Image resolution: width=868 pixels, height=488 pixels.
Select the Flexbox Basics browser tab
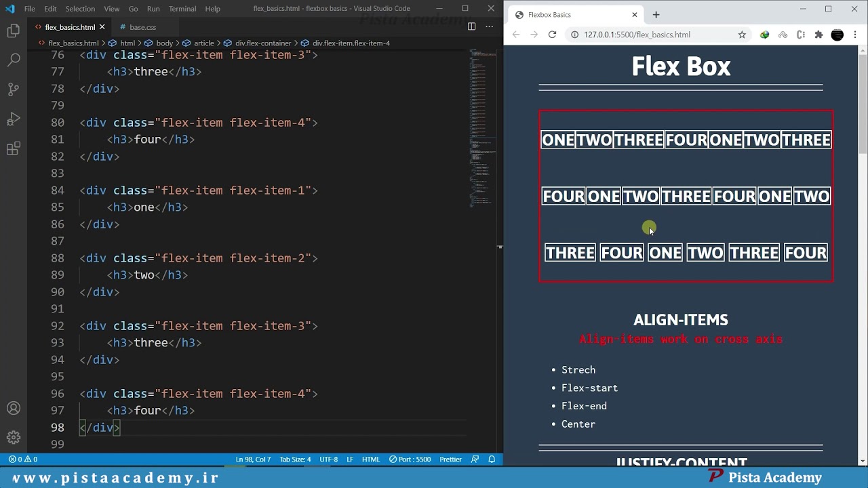point(575,14)
